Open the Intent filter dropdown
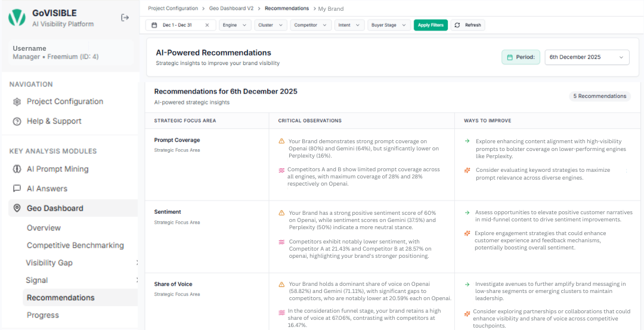Viewport: 644px width, 330px height. [349, 25]
